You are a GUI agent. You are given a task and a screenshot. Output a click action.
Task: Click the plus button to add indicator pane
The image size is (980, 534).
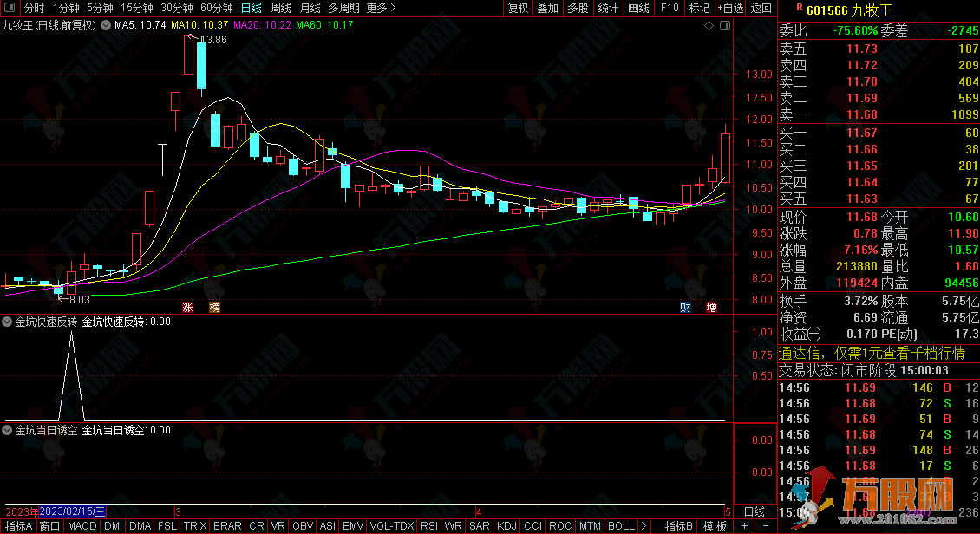(x=744, y=526)
